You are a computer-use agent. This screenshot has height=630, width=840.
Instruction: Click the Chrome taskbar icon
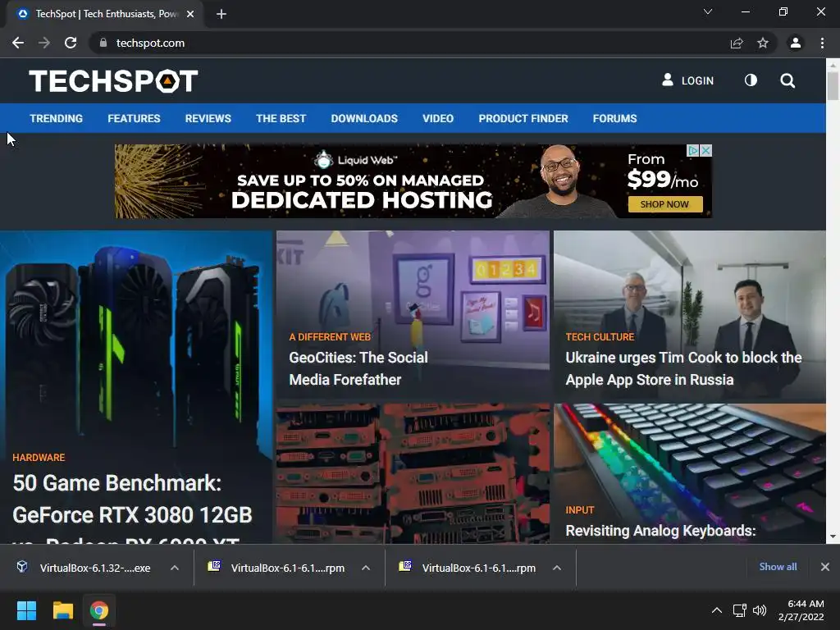click(x=99, y=610)
